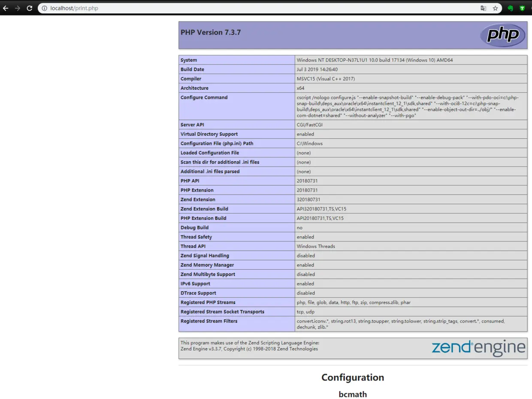This screenshot has height=399, width=532.
Task: Click Zend Multibyte Support label
Action: click(x=208, y=274)
